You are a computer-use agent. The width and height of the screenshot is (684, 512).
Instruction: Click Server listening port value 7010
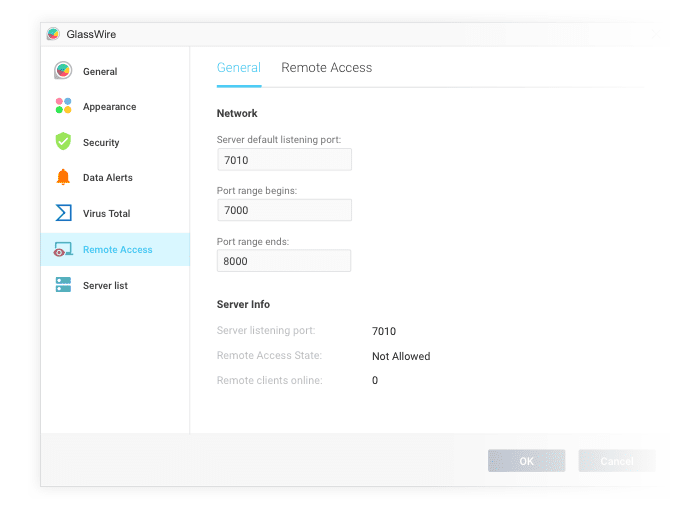point(384,331)
